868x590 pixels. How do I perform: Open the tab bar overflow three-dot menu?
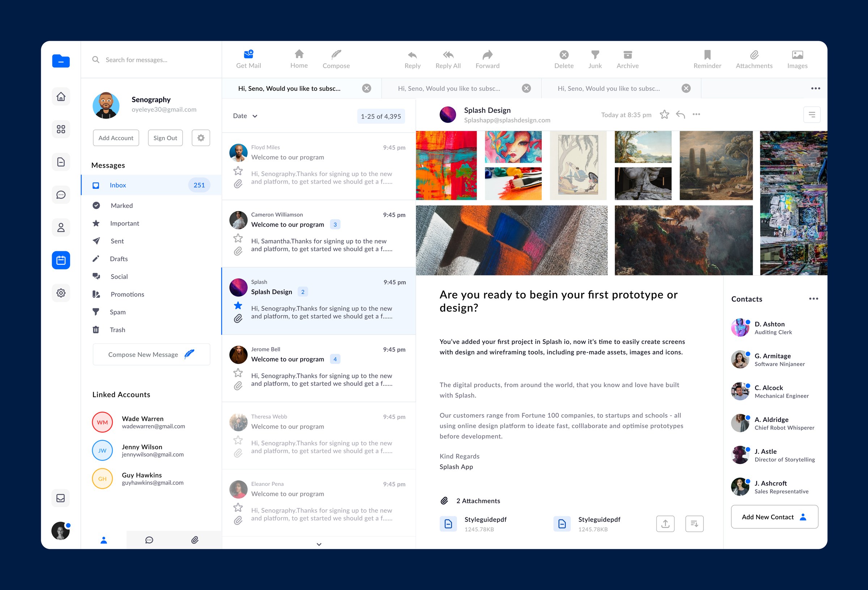pos(815,89)
